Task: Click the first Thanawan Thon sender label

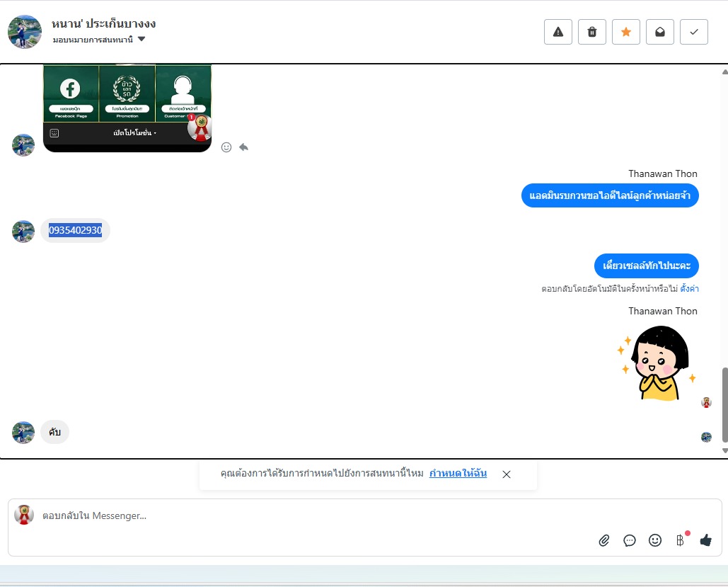Action: coord(662,173)
